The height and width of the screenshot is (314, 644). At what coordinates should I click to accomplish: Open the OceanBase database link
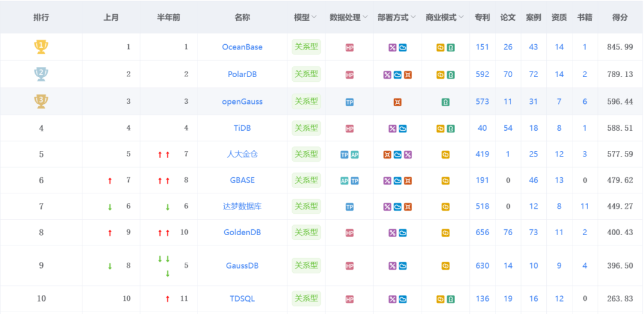pos(242,47)
